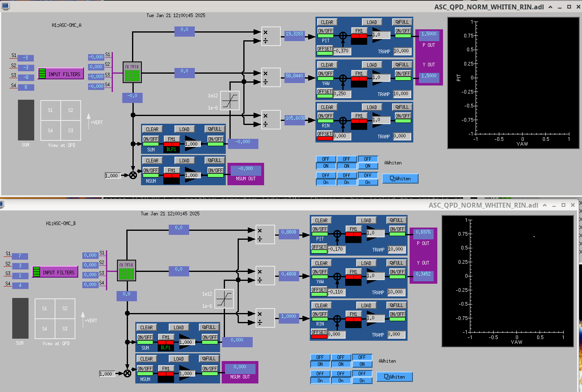Toggle the input ON/OFF switch in OMC_B RIN filter

click(x=320, y=316)
